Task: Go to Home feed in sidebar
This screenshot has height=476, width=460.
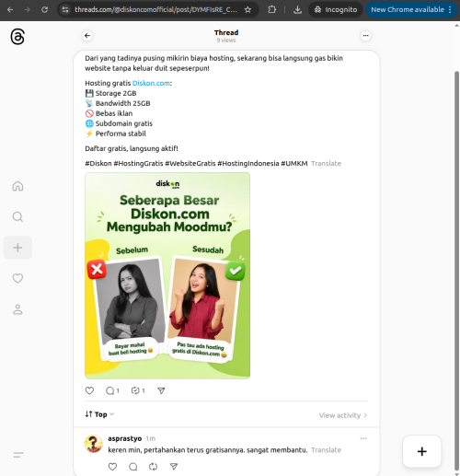Action: (17, 186)
